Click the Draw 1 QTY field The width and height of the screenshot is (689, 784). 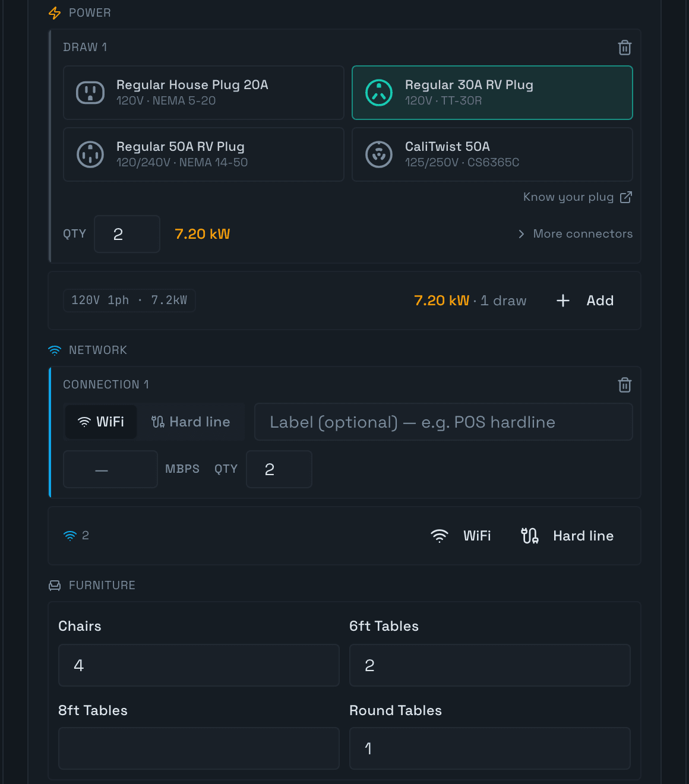tap(127, 234)
